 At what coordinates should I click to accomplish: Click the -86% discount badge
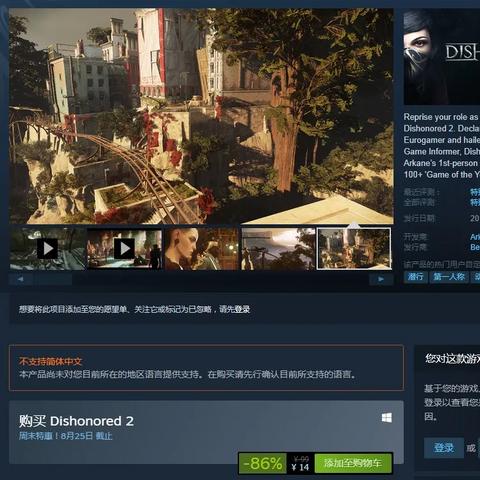click(263, 463)
